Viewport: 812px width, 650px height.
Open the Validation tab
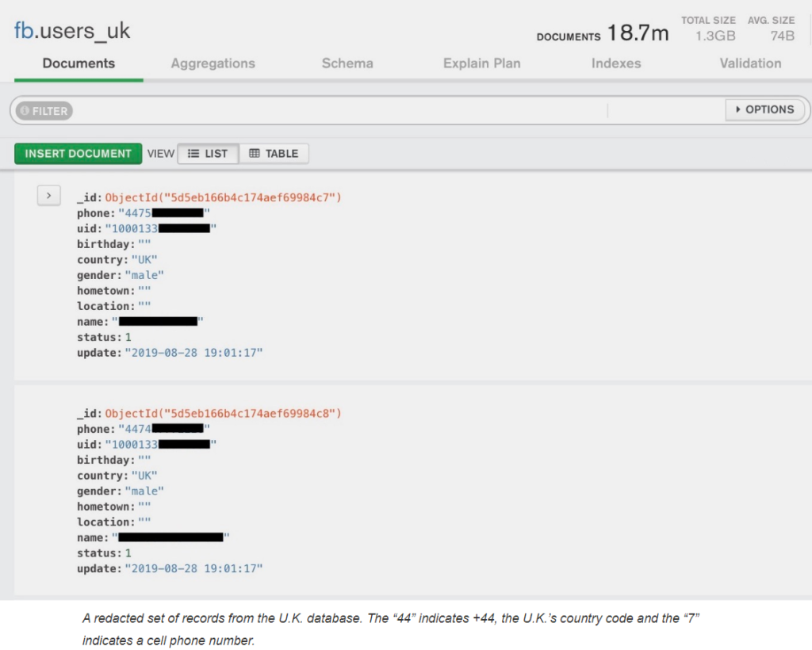tap(750, 63)
